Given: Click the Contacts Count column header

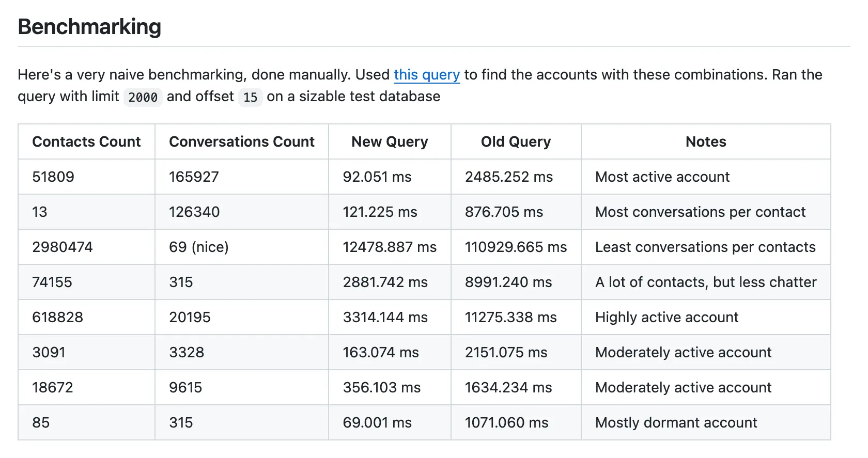Looking at the screenshot, I should (86, 141).
